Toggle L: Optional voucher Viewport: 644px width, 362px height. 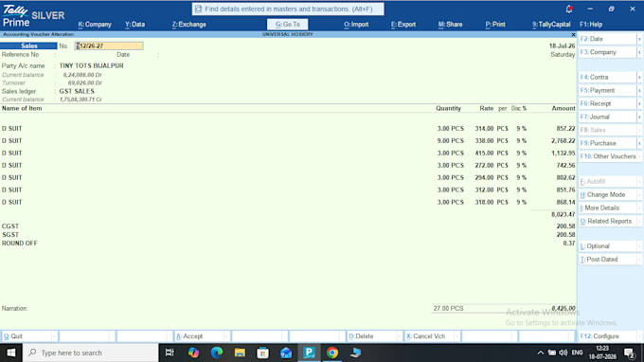click(x=607, y=246)
